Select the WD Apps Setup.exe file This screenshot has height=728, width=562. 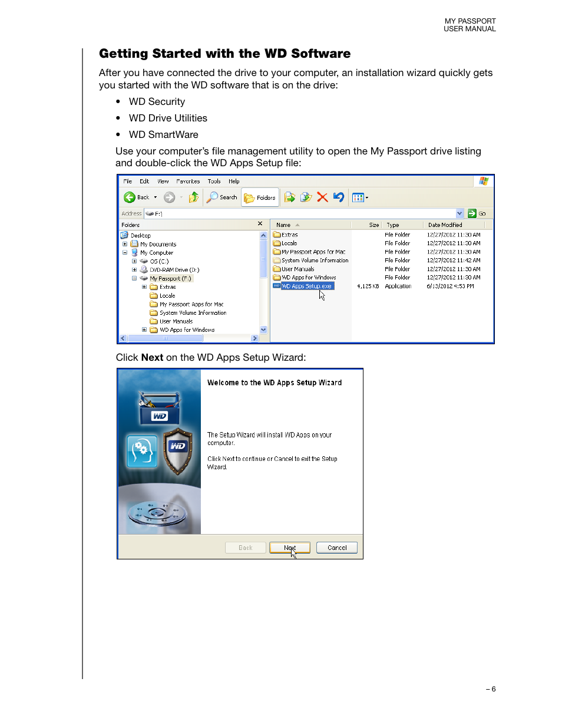pyautogui.click(x=306, y=286)
